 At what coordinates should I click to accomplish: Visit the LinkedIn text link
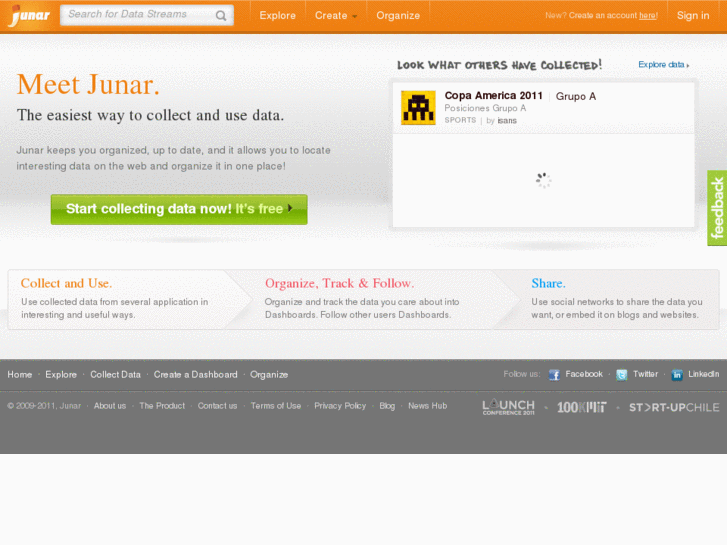point(703,374)
